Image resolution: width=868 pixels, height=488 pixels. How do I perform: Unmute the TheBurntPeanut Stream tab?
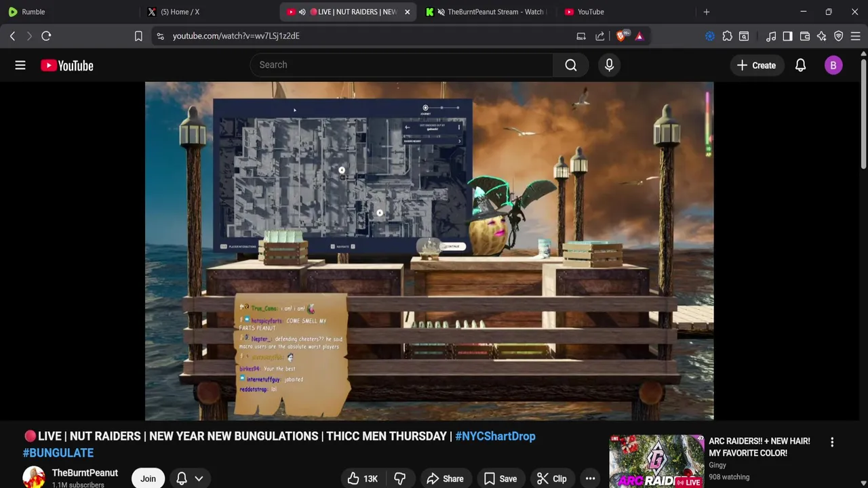[441, 12]
